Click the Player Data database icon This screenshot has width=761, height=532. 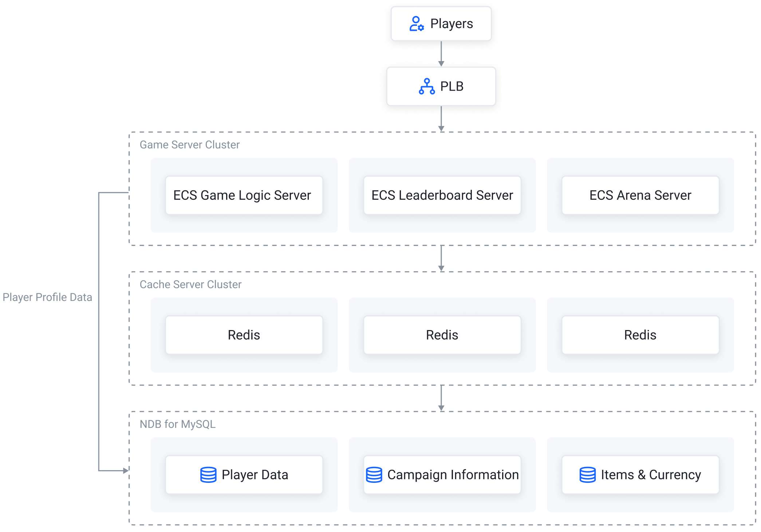pyautogui.click(x=208, y=475)
